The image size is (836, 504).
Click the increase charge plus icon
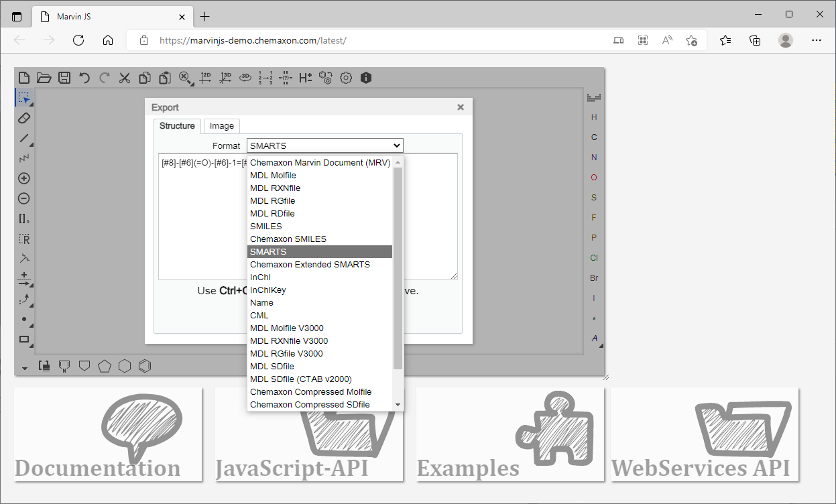point(24,178)
